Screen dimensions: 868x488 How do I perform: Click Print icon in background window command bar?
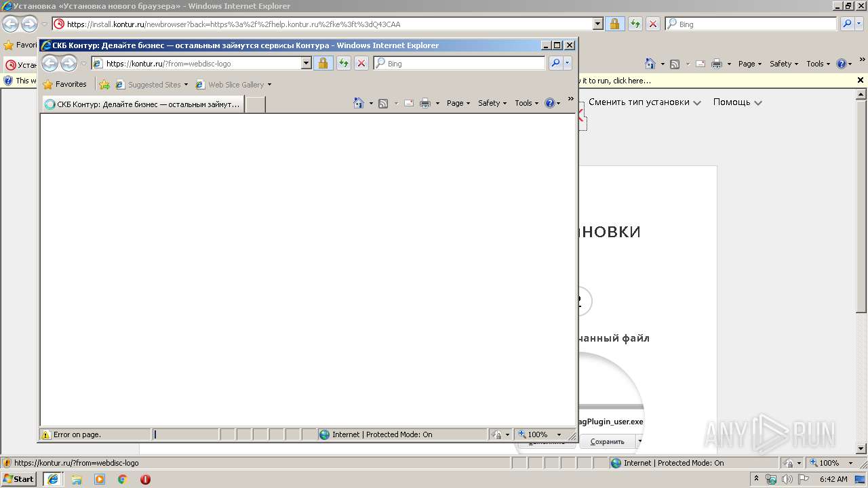pyautogui.click(x=717, y=64)
